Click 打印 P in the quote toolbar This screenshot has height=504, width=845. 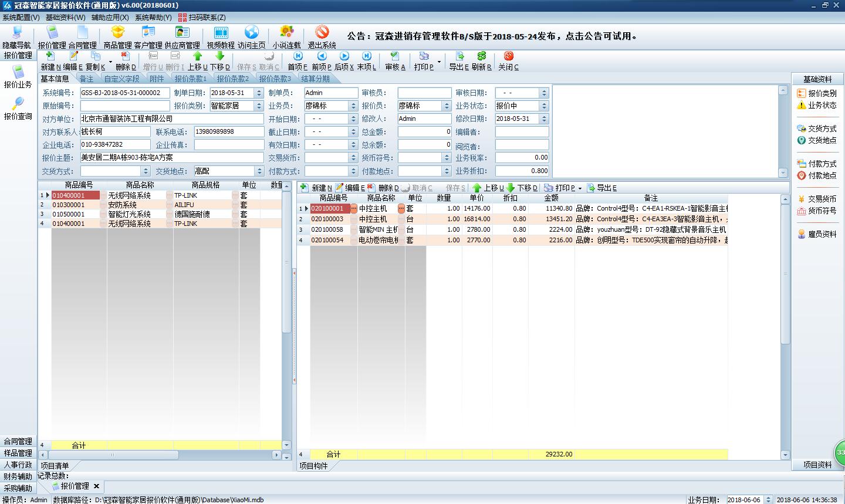tap(424, 61)
